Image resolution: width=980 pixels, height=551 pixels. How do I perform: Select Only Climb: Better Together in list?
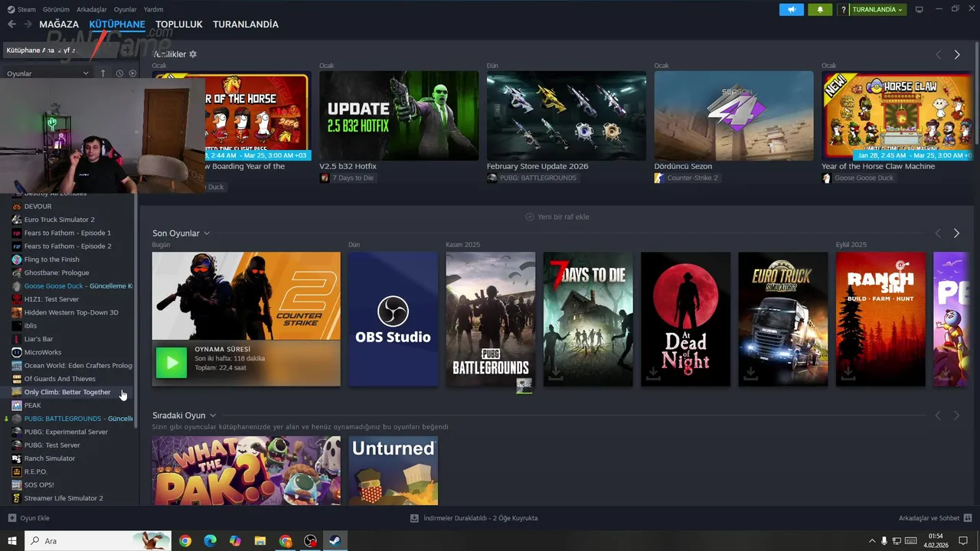(x=67, y=392)
